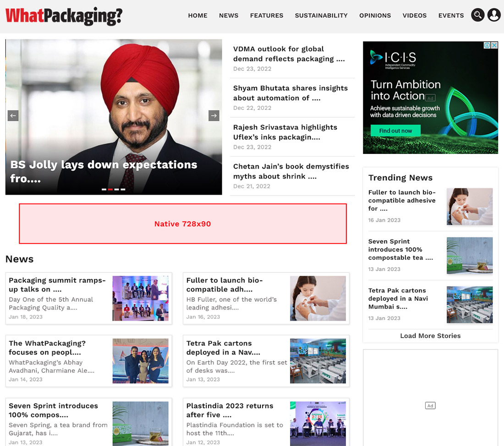The image size is (504, 446).
Task: Click 'HB Fuller, one of the world's' excerpt
Action: coord(231,303)
